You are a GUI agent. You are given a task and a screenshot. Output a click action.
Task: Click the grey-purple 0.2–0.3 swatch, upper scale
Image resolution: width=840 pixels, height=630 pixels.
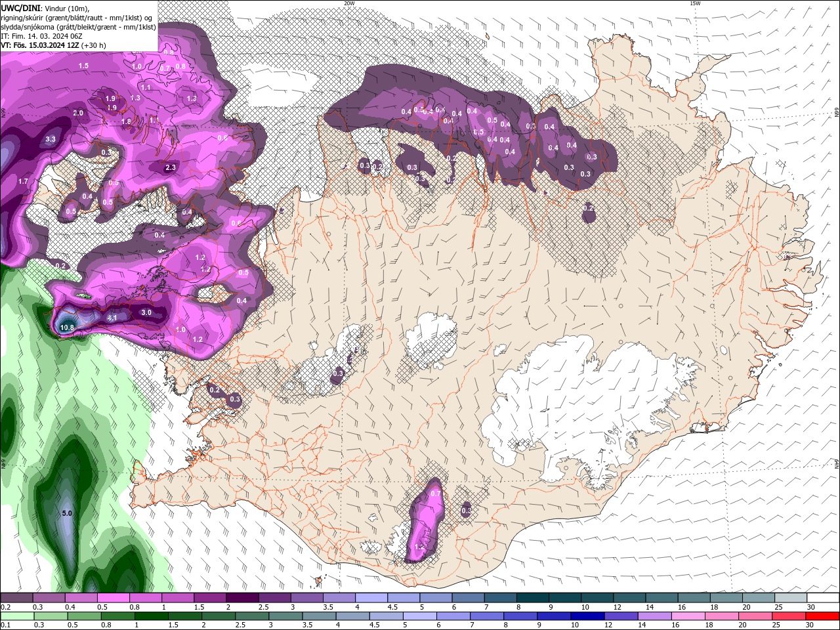pos(16,598)
